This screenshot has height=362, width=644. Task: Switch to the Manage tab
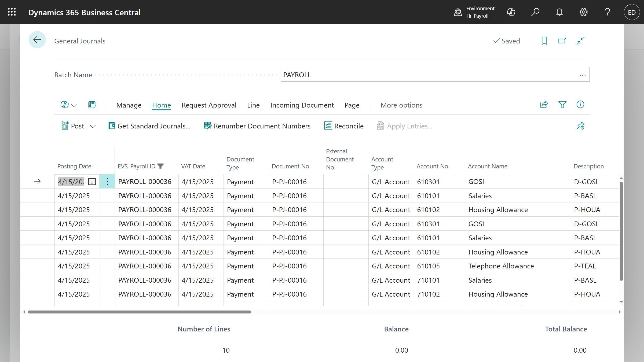pos(129,105)
